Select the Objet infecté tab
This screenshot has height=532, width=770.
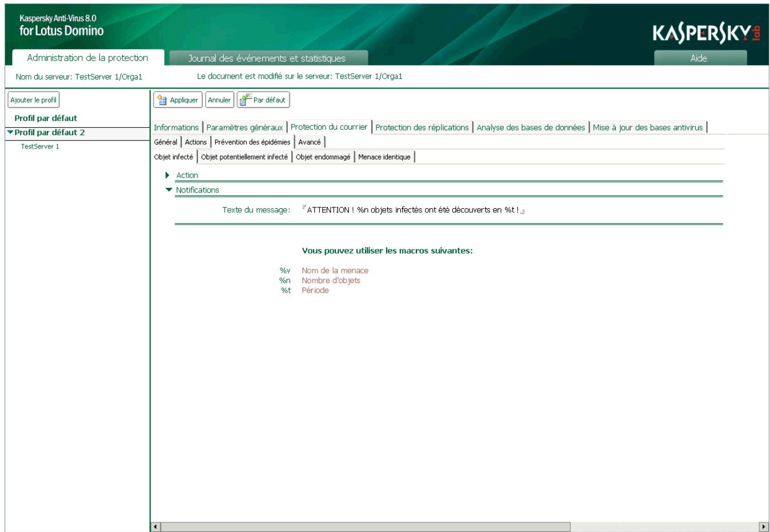174,157
